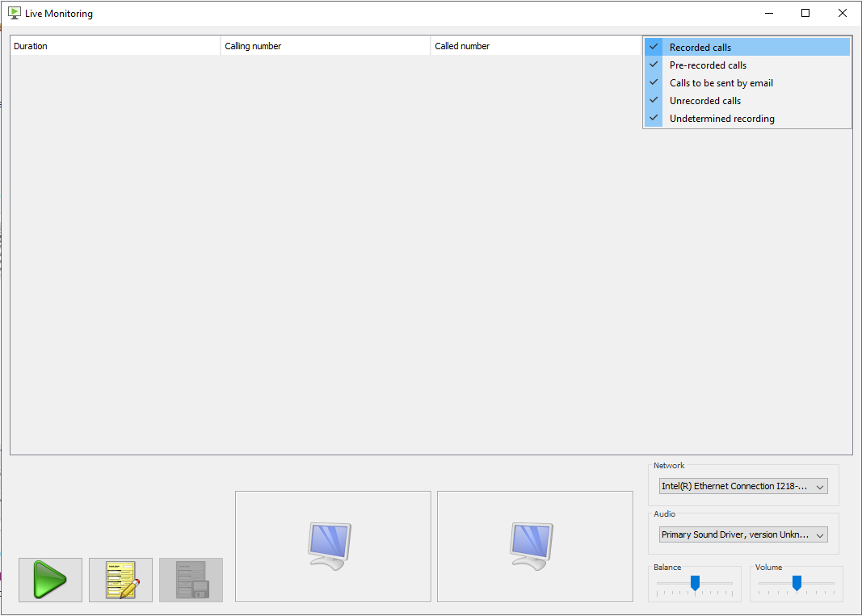Click the Balance slider handle

click(695, 583)
